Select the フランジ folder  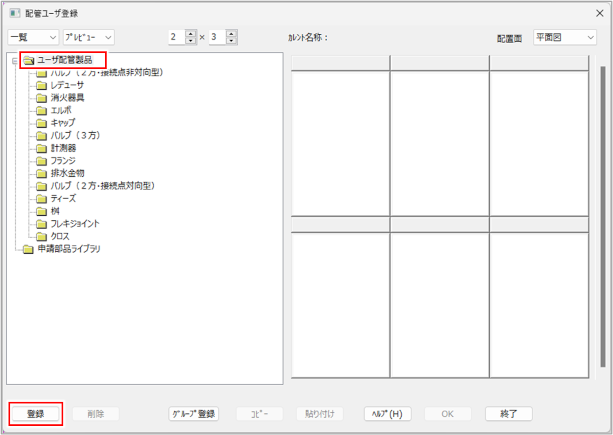pos(63,160)
